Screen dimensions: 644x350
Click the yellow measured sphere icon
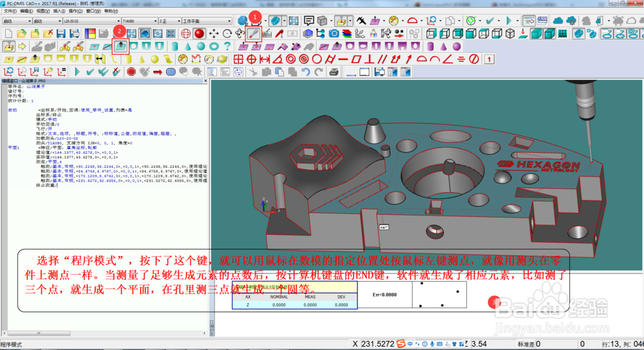click(155, 59)
